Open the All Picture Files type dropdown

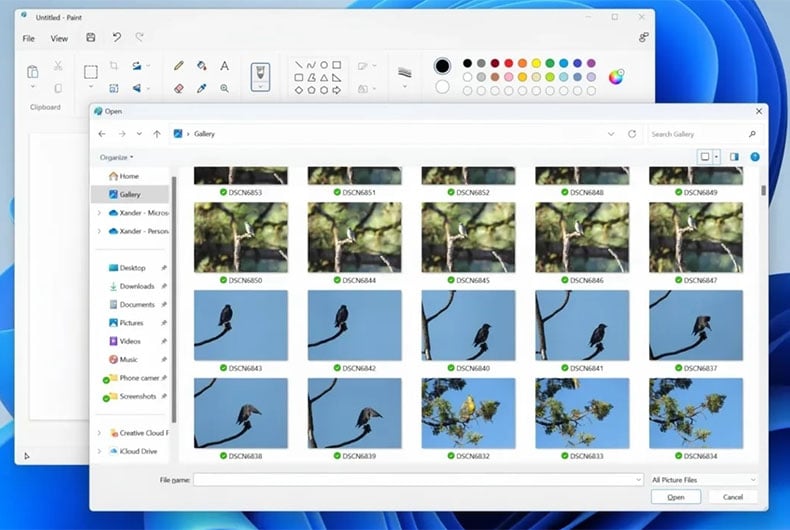[x=703, y=480]
